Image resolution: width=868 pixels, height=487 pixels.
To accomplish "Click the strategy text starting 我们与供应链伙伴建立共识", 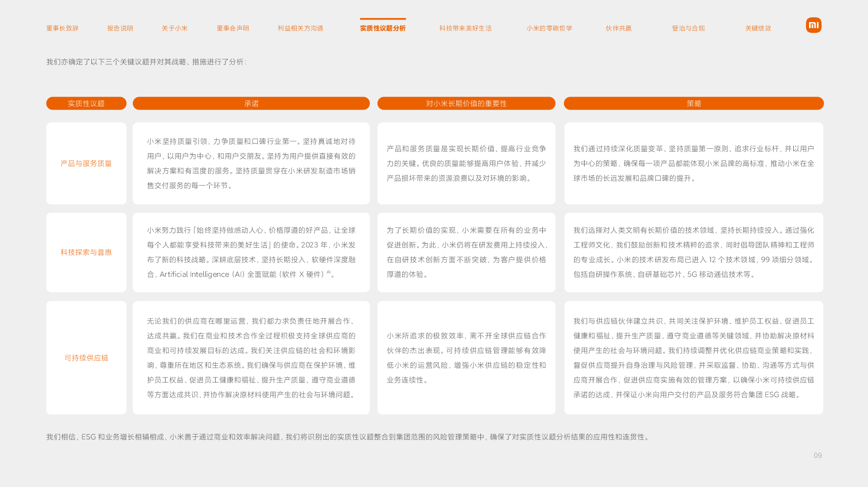I will 694,358.
